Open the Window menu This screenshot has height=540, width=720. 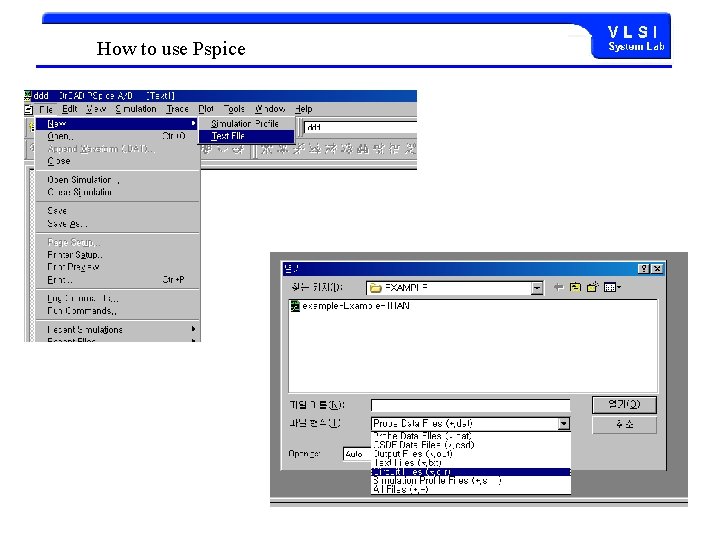[x=270, y=109]
